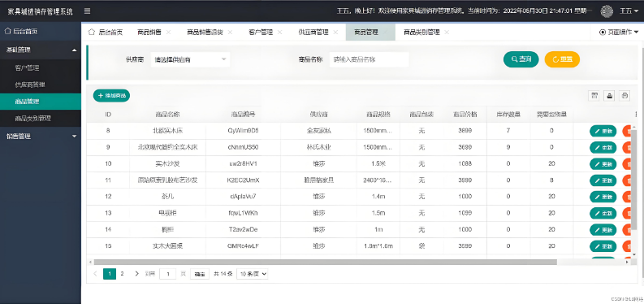This screenshot has width=644, height=304.
Task: Click 更新 for 电视柜 row
Action: (x=603, y=213)
